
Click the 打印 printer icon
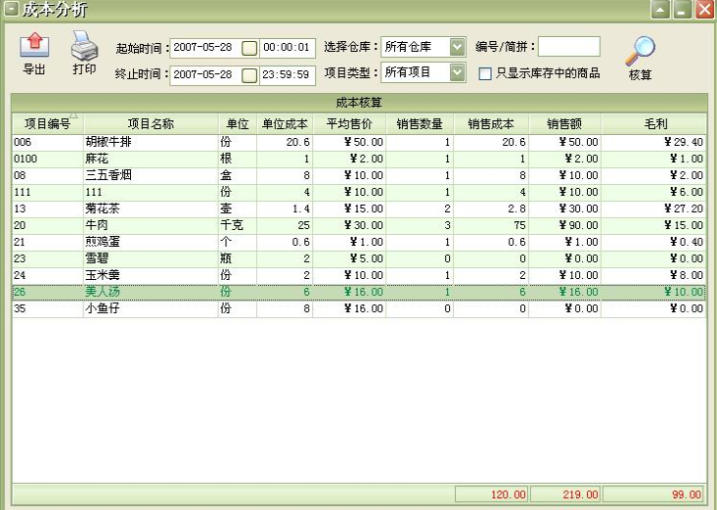(x=85, y=46)
